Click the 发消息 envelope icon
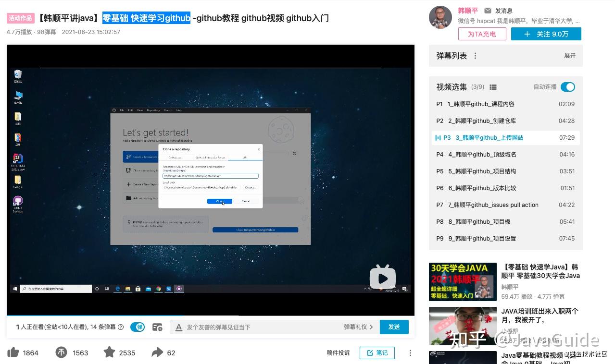The height and width of the screenshot is (364, 615). pyautogui.click(x=488, y=11)
